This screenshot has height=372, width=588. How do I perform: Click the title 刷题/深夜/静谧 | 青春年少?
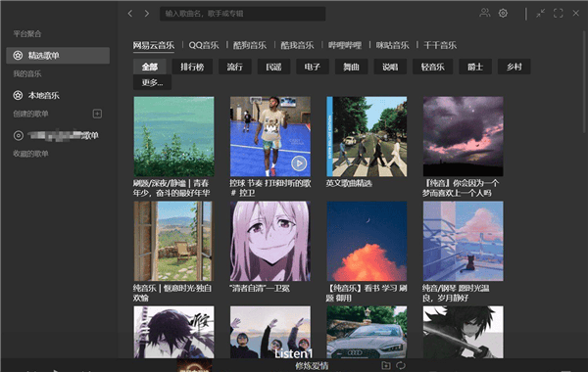(x=171, y=188)
